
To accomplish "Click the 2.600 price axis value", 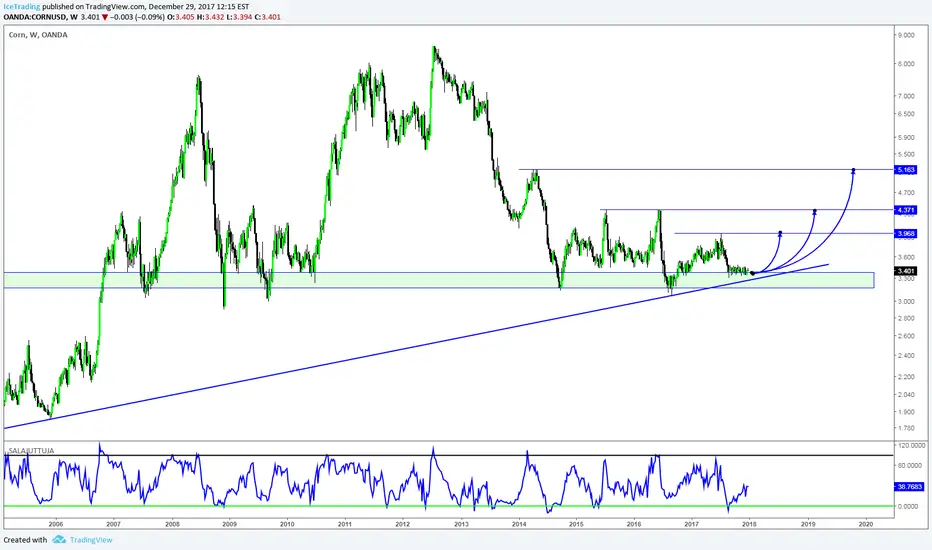I will [906, 336].
